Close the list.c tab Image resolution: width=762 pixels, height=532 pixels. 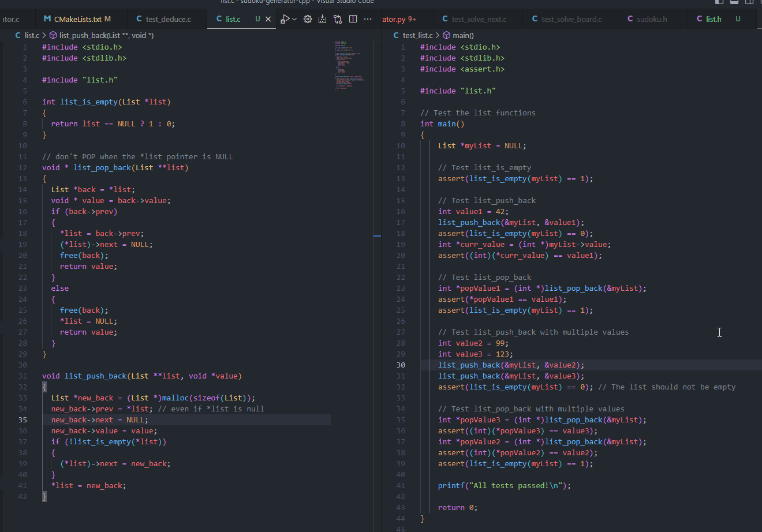(268, 19)
